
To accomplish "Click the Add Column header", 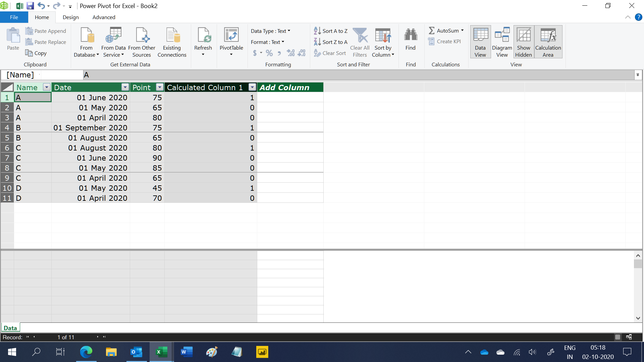I will tap(290, 87).
